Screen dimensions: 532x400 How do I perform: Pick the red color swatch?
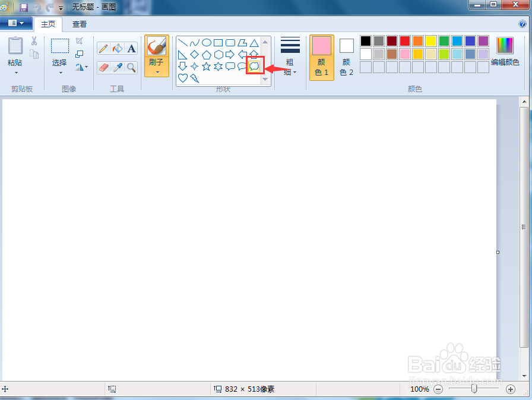tap(405, 41)
